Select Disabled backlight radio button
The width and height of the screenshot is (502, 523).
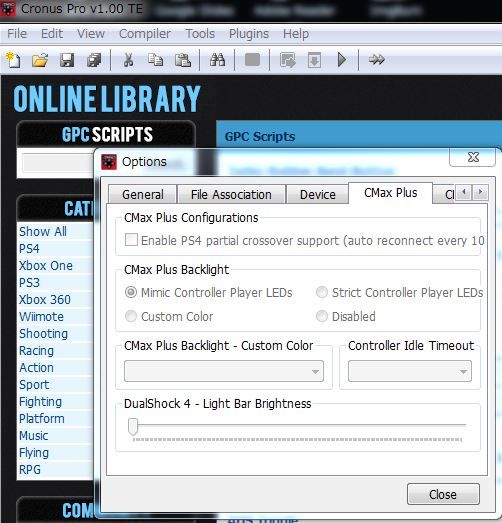[x=322, y=316]
